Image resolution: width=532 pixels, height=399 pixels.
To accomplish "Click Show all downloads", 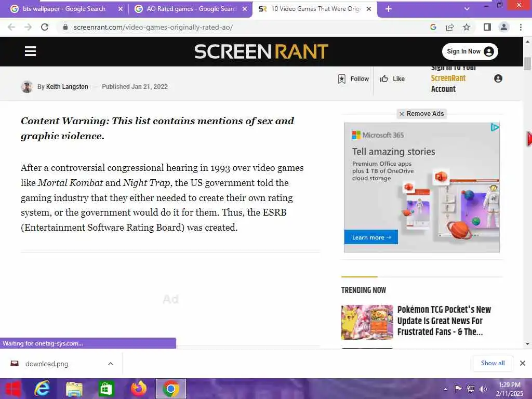I will coord(493,363).
